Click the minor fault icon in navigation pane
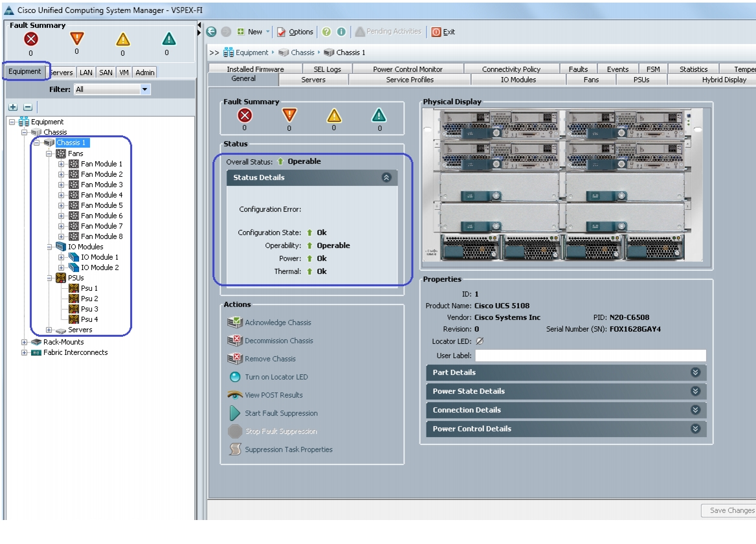 [x=123, y=39]
